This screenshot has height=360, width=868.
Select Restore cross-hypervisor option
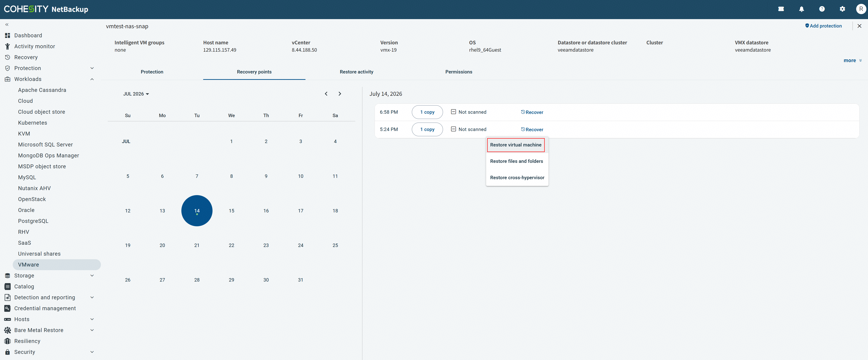point(517,178)
